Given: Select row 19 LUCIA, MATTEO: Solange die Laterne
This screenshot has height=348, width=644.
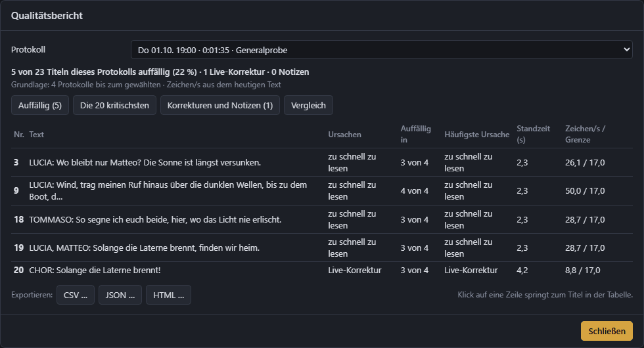Looking at the screenshot, I should pos(322,248).
